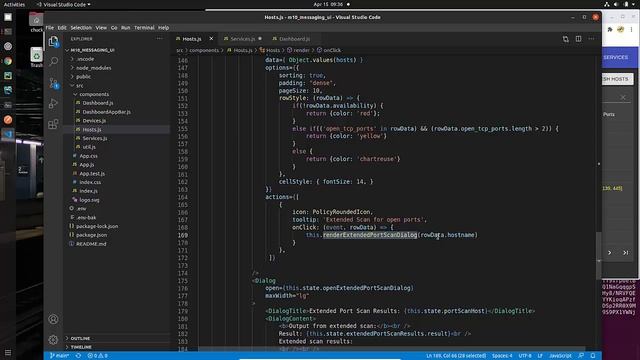
Task: Open the chuck home folder on the desktop
Action: pyautogui.click(x=36, y=22)
